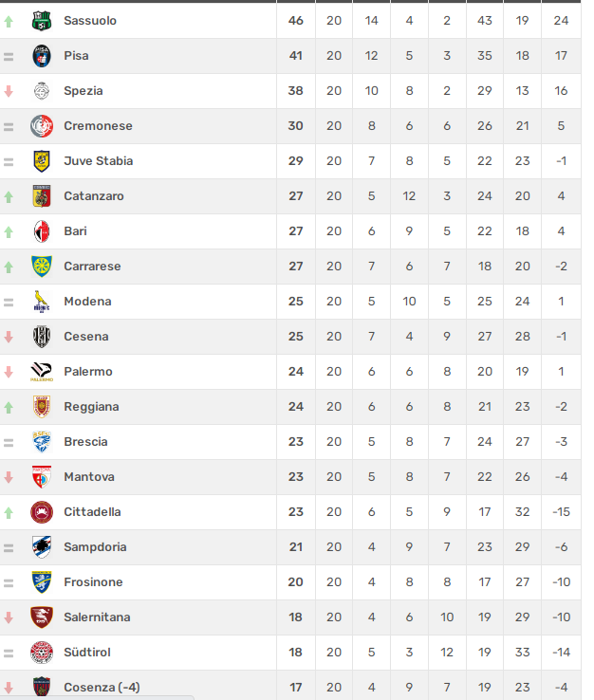Open the Bari team link
Viewport: 594px width, 700px height.
coord(75,231)
